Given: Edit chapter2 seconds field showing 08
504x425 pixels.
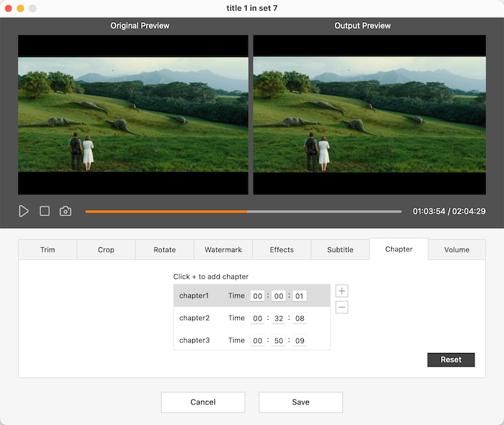Looking at the screenshot, I should click(300, 318).
